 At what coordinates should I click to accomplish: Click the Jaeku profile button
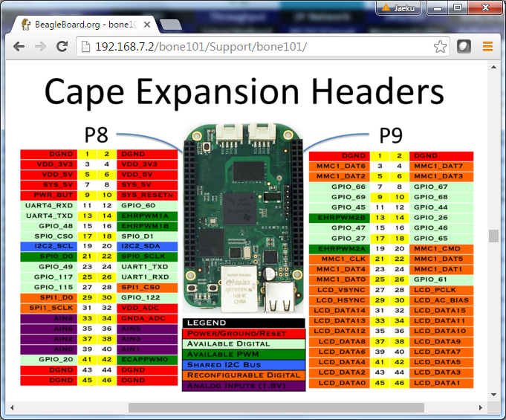398,7
